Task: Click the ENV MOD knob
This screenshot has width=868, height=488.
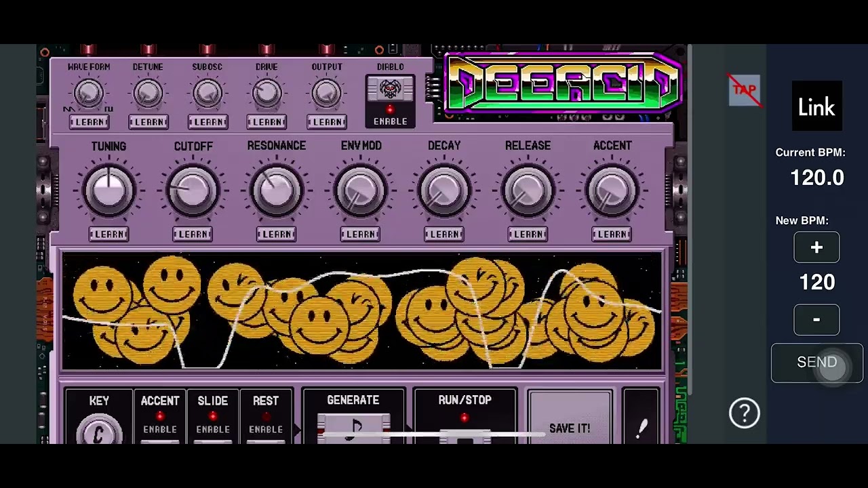Action: pyautogui.click(x=360, y=190)
